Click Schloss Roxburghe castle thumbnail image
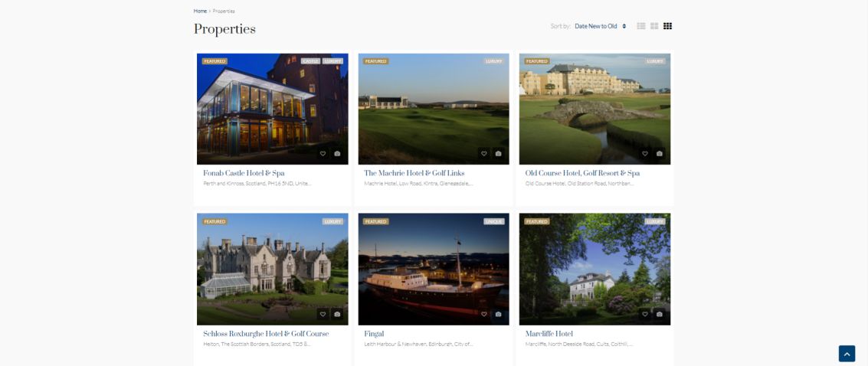The height and width of the screenshot is (366, 868). point(273,270)
